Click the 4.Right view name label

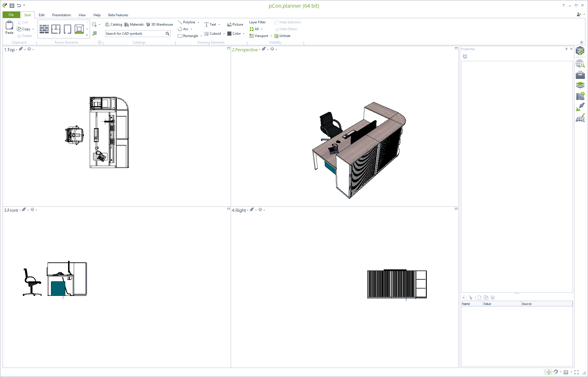(x=239, y=210)
